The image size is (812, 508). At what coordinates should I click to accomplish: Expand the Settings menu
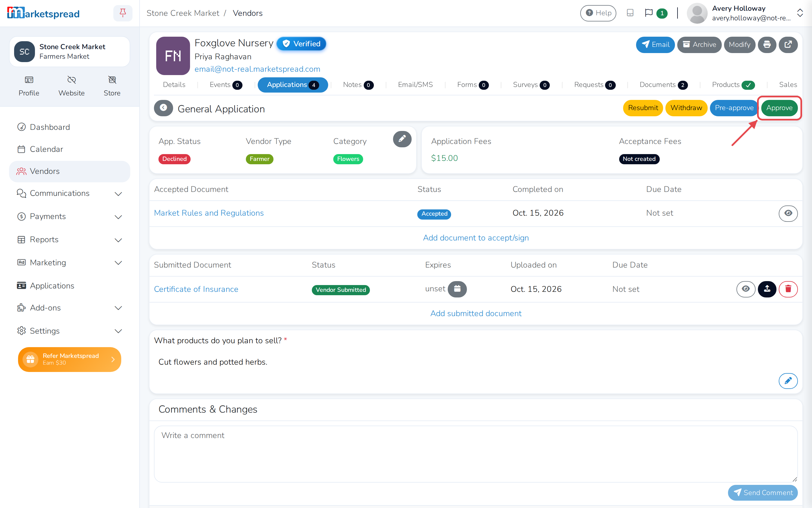pyautogui.click(x=69, y=331)
